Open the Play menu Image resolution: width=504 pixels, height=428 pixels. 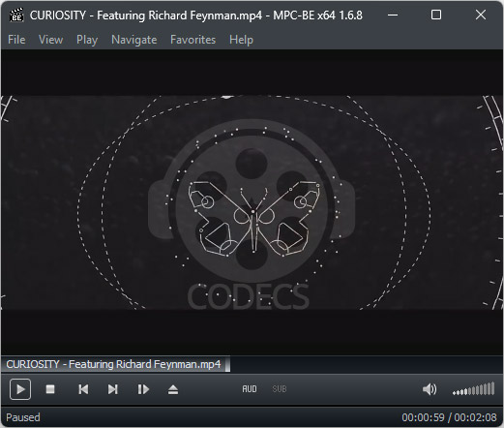pos(87,40)
